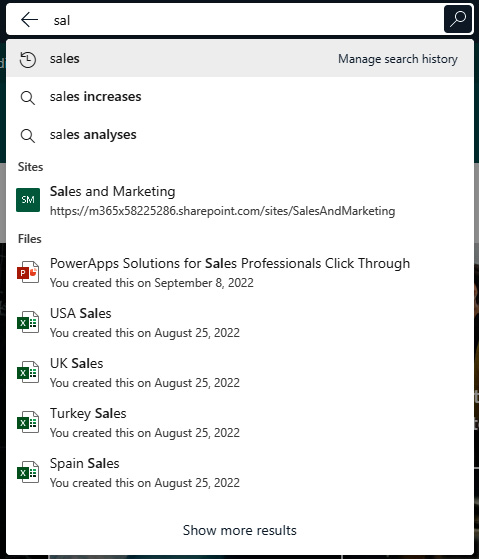This screenshot has height=559, width=479.
Task: Click inside the search field containing 'sal'
Action: pos(246,20)
